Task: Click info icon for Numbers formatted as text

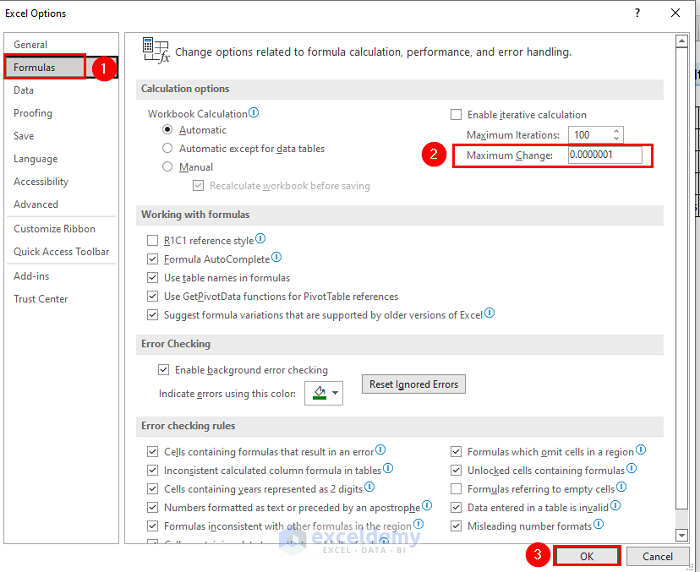Action: [x=427, y=505]
